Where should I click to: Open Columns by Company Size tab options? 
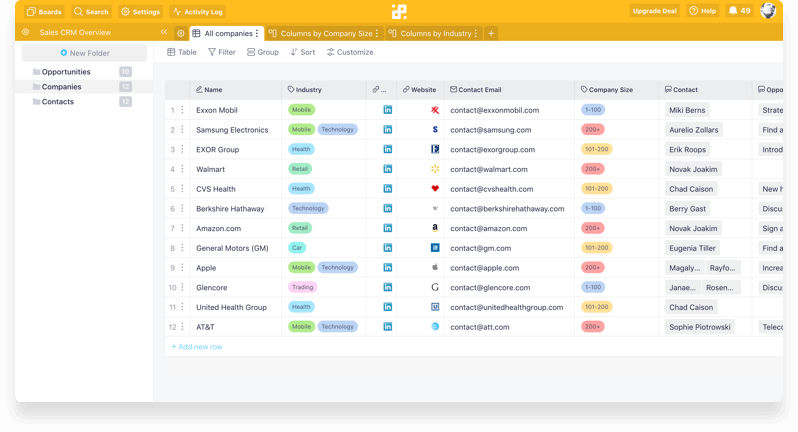coord(377,34)
